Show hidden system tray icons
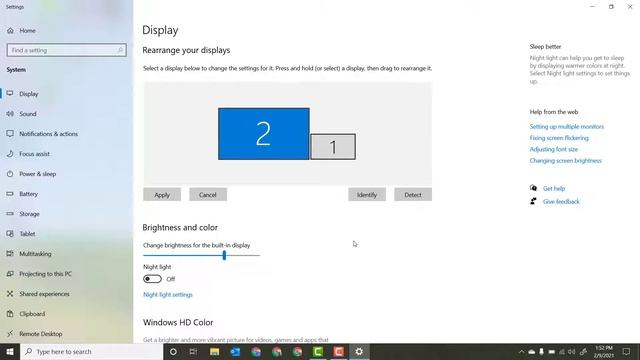Screen dimensions: 640x360 pos(521,351)
